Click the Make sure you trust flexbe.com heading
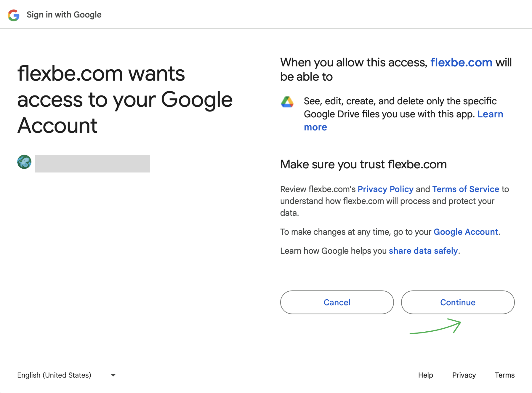The height and width of the screenshot is (393, 532). (x=363, y=164)
